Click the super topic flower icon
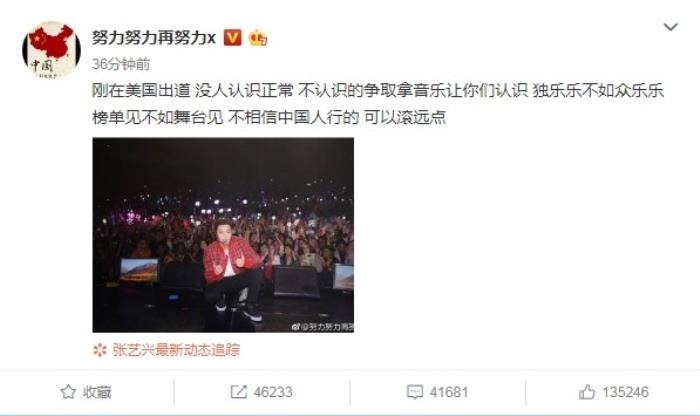The image size is (700, 416). (x=100, y=350)
